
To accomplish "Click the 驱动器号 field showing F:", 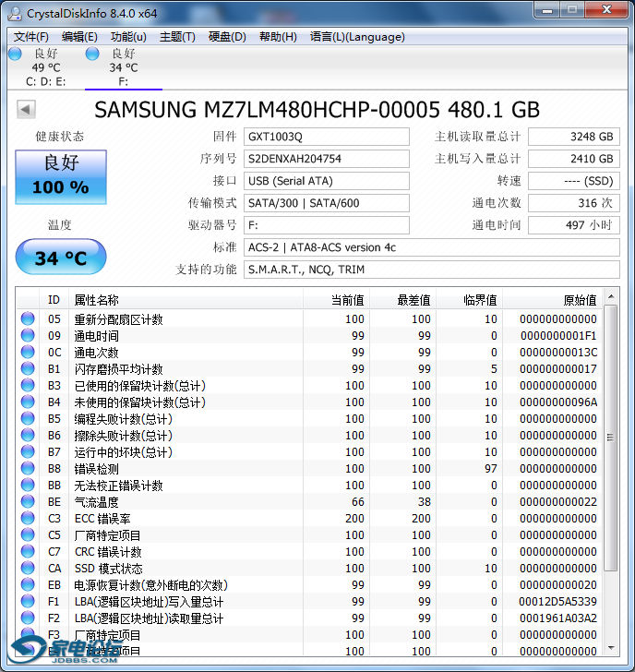I will click(327, 225).
